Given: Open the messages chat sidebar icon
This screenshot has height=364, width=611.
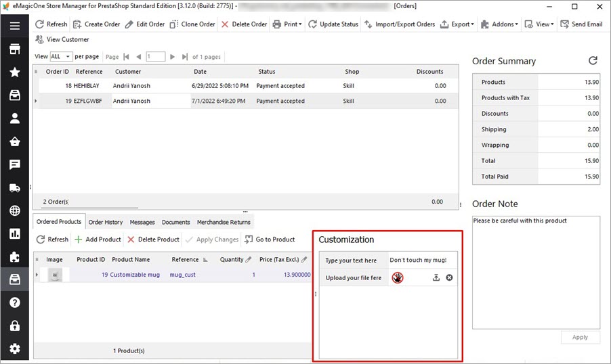Looking at the screenshot, I should 15,164.
